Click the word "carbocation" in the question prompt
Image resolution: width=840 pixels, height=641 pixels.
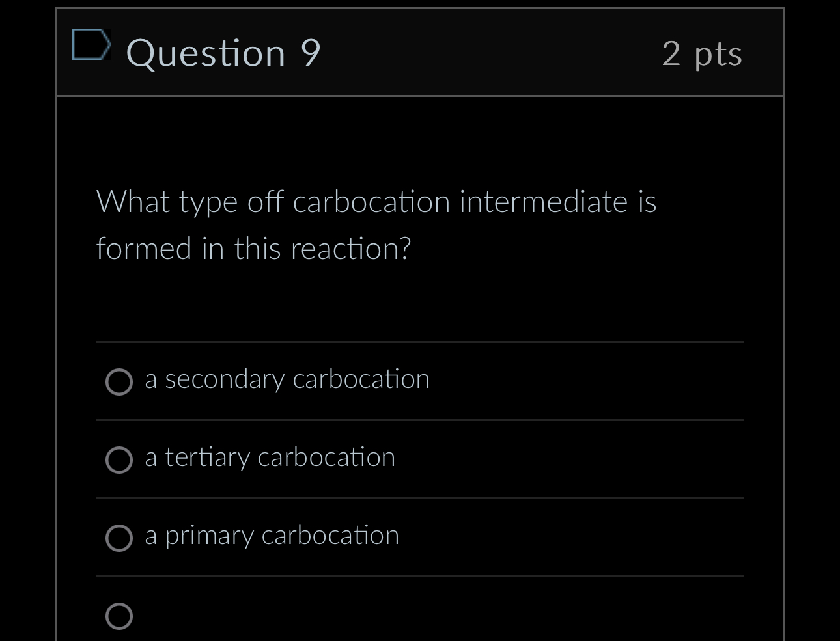372,202
